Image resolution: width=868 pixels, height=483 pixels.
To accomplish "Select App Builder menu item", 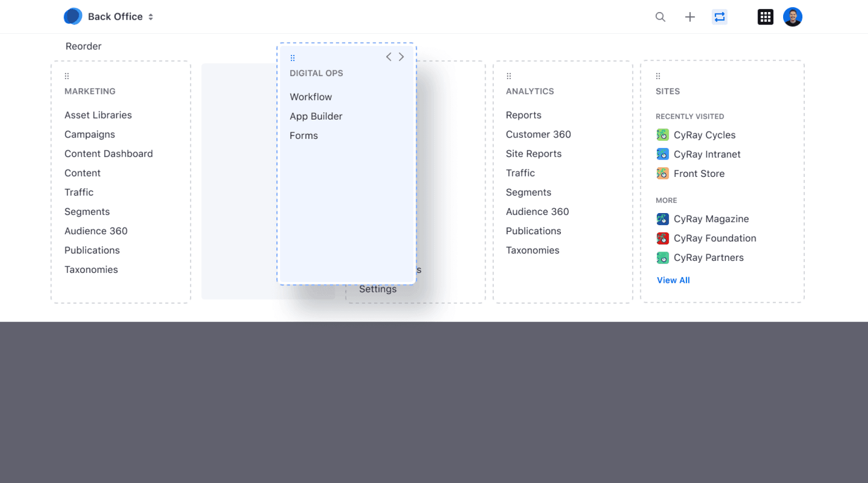I will [316, 116].
